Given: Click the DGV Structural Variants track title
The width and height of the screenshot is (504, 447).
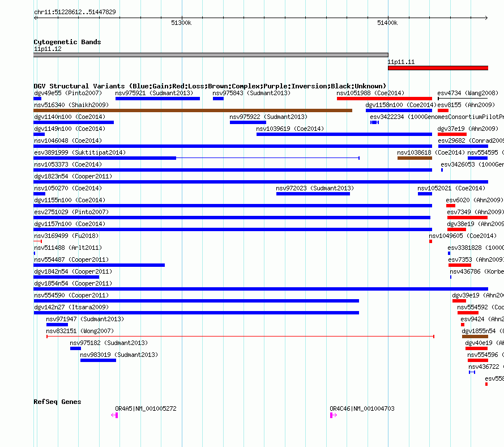Looking at the screenshot, I should pyautogui.click(x=210, y=86).
